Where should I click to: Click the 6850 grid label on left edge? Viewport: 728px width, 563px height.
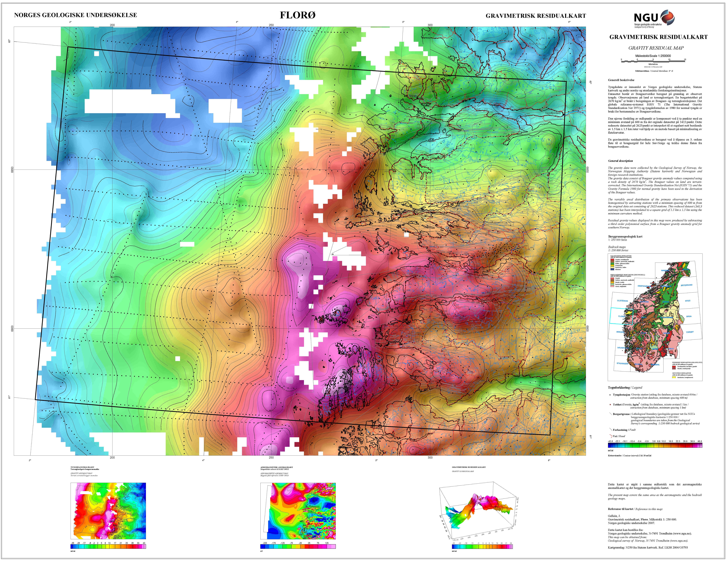(12, 170)
